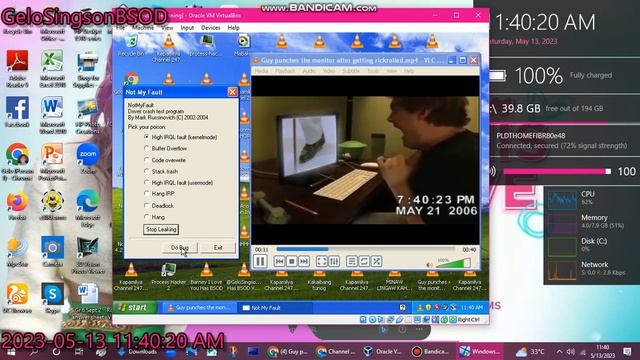The image size is (640, 360).
Task: Open VirtualBox Machine menu
Action: pyautogui.click(x=143, y=28)
